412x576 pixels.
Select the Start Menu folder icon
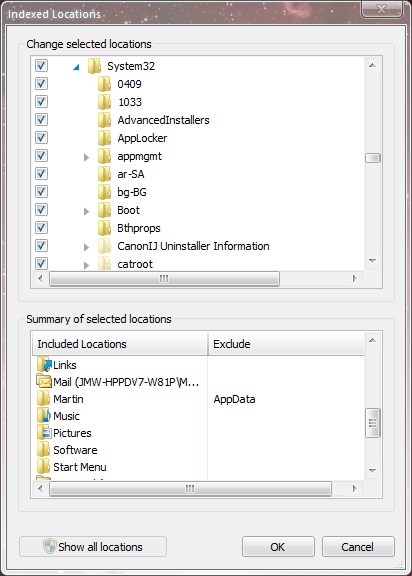click(44, 467)
